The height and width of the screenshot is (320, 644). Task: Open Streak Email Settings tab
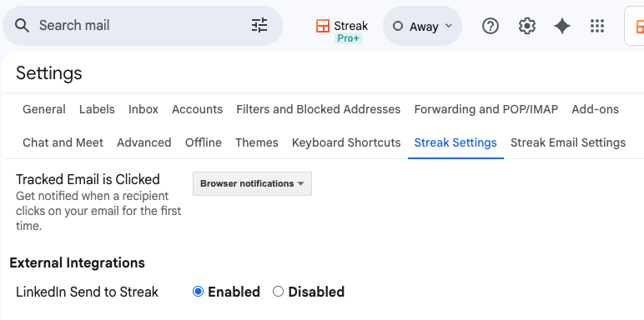coord(568,142)
